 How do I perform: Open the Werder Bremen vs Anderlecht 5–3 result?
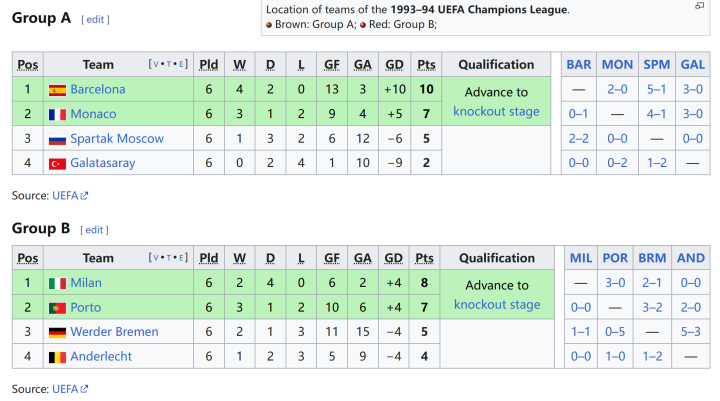[x=691, y=332]
